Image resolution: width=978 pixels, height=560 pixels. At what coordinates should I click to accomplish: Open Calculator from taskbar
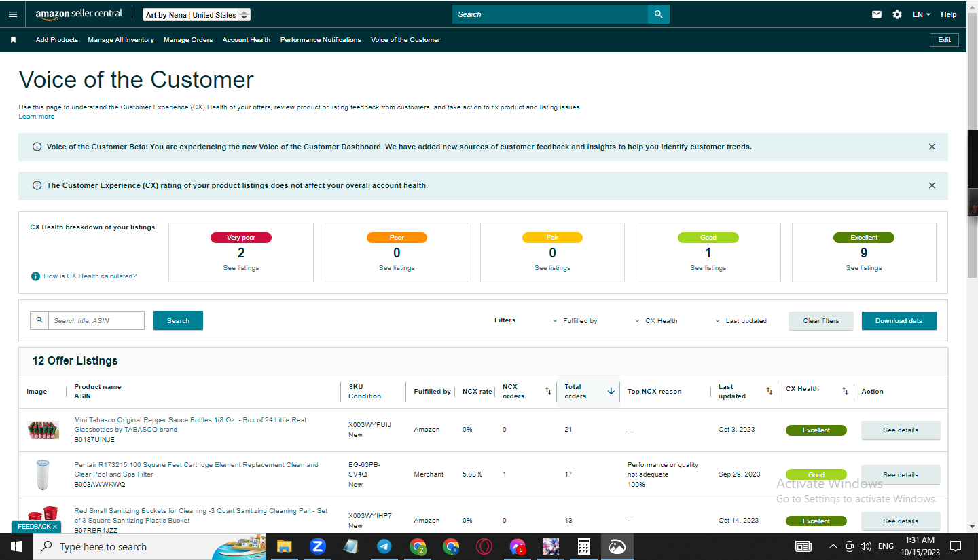(x=583, y=546)
